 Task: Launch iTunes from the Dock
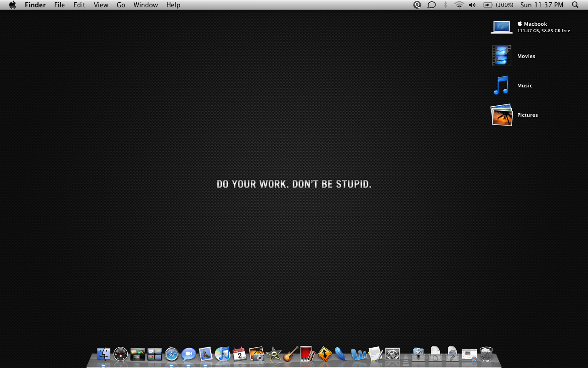pos(222,354)
